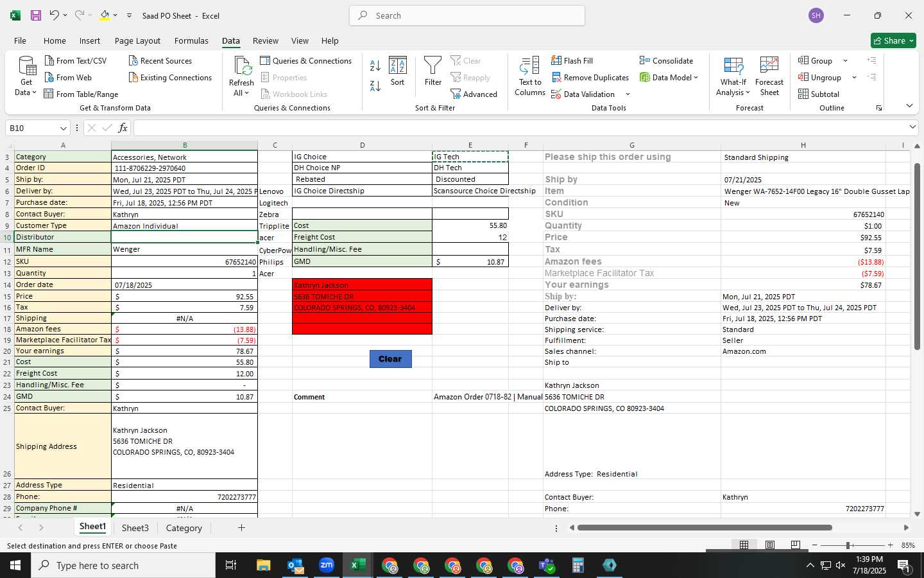Open the SH account profile
Viewport: 924px width, 578px height.
[x=816, y=15]
